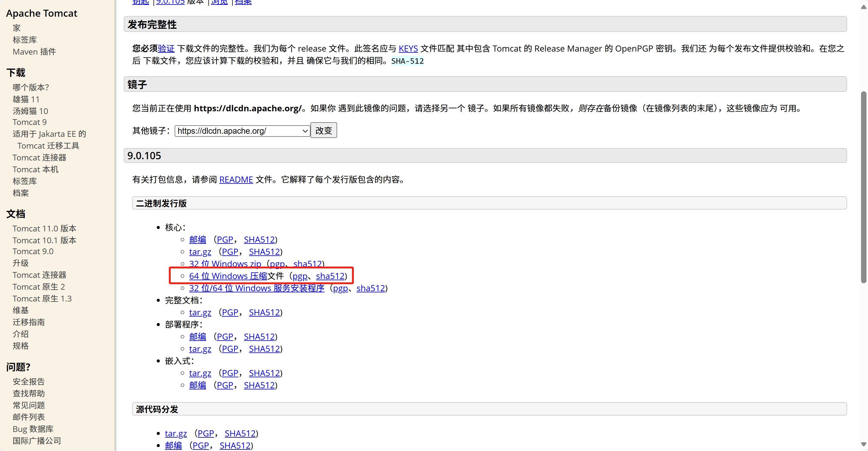The image size is (868, 451).
Task: Download 完整文档 tar.gz
Action: pyautogui.click(x=200, y=312)
